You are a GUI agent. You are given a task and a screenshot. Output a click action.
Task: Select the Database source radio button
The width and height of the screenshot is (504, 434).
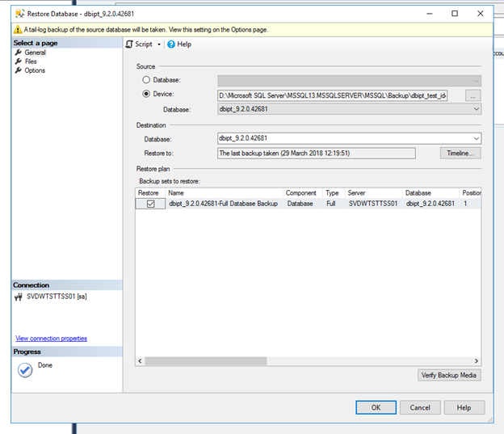click(146, 80)
